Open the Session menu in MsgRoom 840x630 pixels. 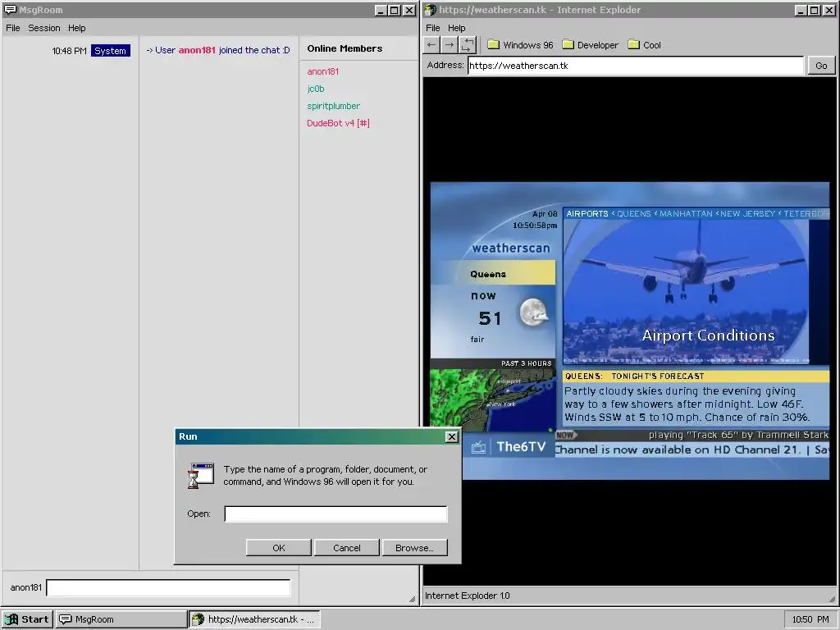point(44,28)
